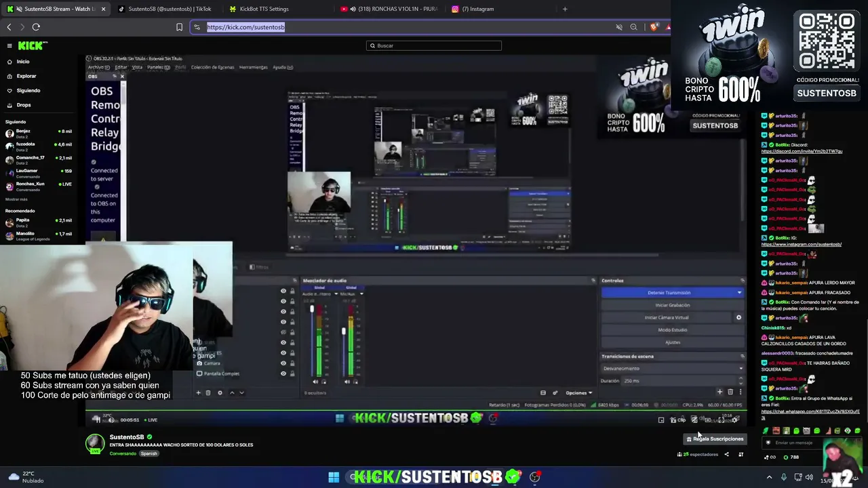
Task: Click the SustentoSB channel avatar
Action: click(x=94, y=443)
